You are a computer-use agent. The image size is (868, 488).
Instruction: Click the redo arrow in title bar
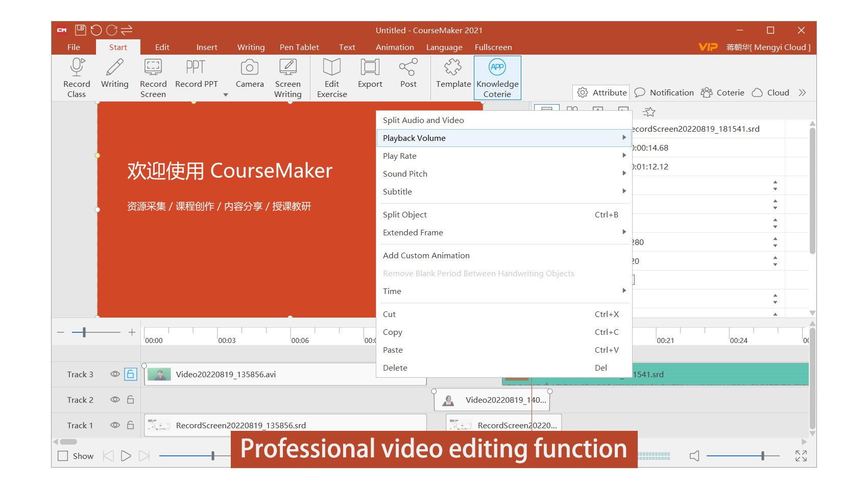112,30
